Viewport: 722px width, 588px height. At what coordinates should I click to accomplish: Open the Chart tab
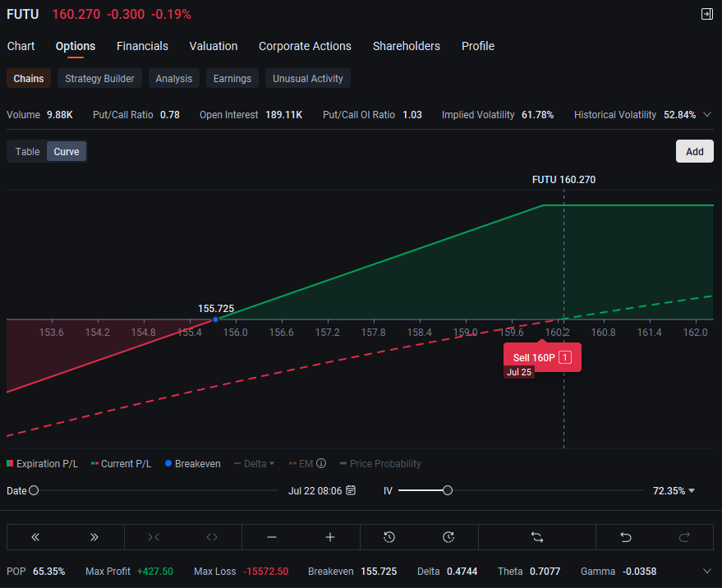pos(21,46)
